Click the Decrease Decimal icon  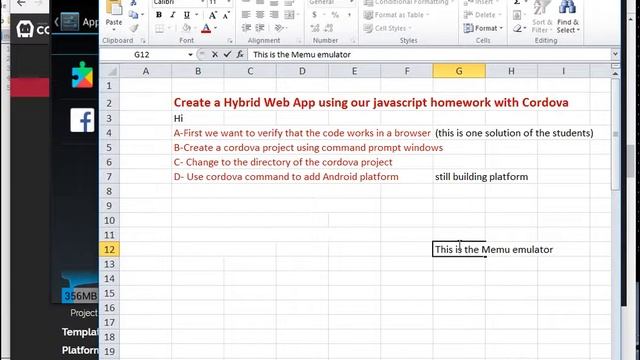click(x=329, y=28)
